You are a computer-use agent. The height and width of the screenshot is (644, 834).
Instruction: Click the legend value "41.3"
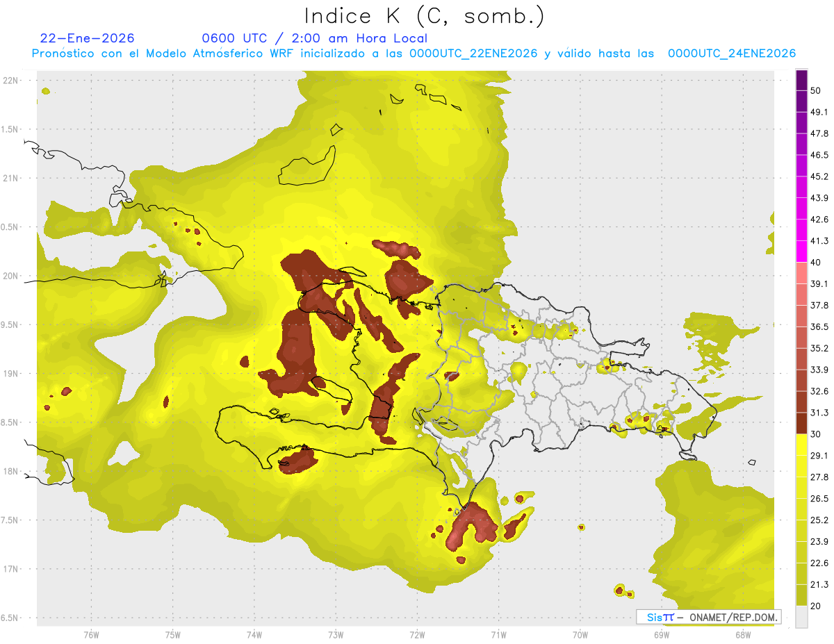pos(819,241)
